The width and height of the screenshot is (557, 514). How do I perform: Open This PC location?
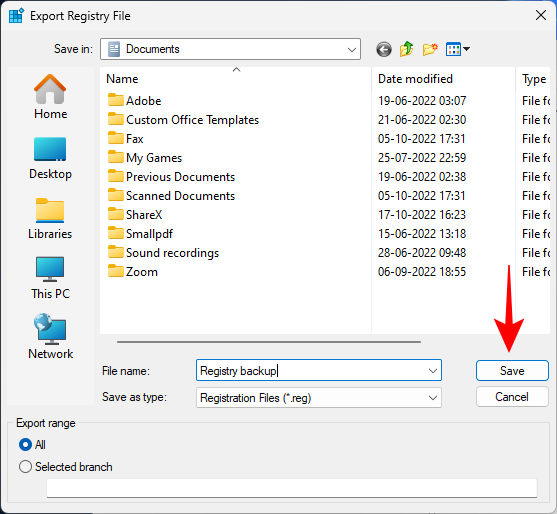tap(50, 278)
